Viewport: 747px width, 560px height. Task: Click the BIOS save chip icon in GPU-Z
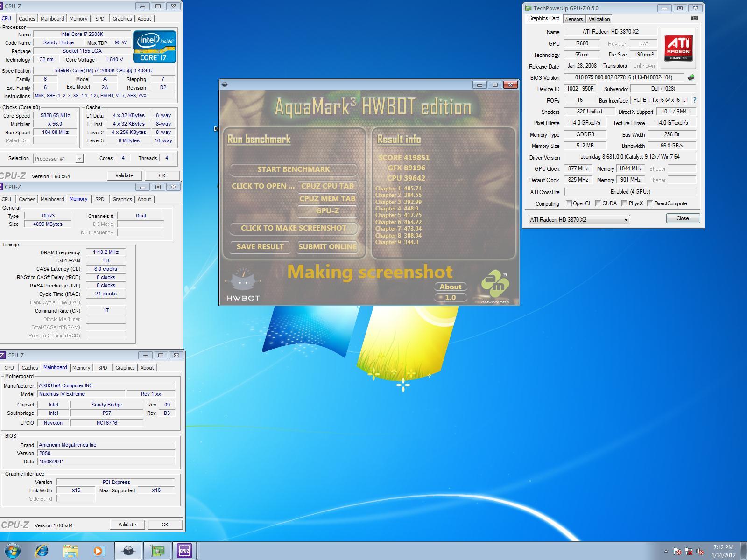coord(691,77)
